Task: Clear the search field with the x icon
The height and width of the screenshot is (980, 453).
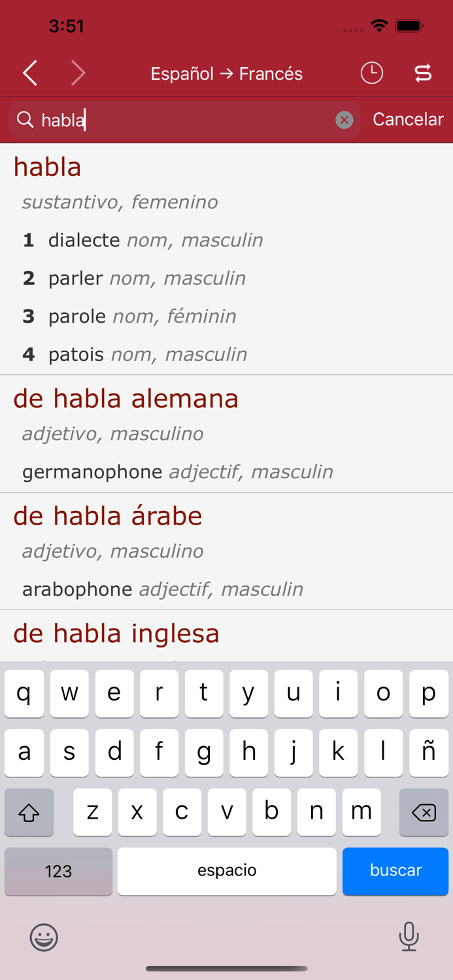Action: click(344, 119)
